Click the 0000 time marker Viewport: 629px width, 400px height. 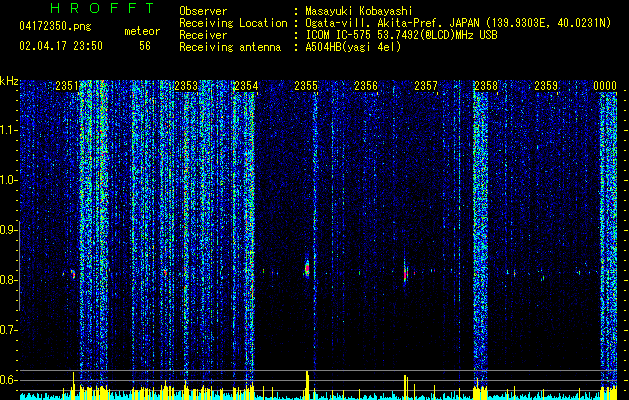tap(605, 86)
